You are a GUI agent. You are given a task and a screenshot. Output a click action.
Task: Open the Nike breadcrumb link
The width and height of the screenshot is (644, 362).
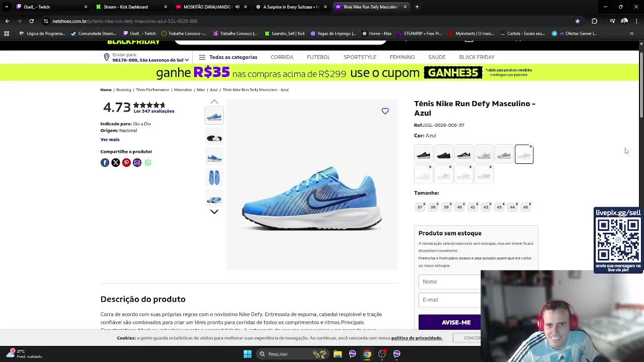tap(201, 90)
